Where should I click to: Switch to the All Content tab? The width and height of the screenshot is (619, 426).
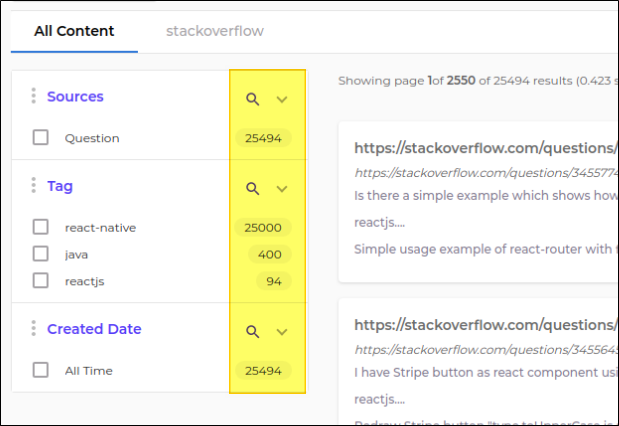tap(74, 31)
